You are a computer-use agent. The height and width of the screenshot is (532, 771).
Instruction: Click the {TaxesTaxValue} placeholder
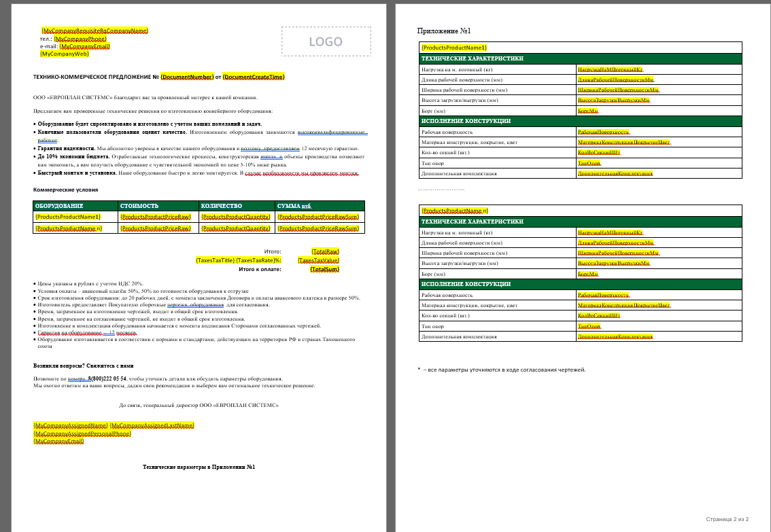pos(318,260)
